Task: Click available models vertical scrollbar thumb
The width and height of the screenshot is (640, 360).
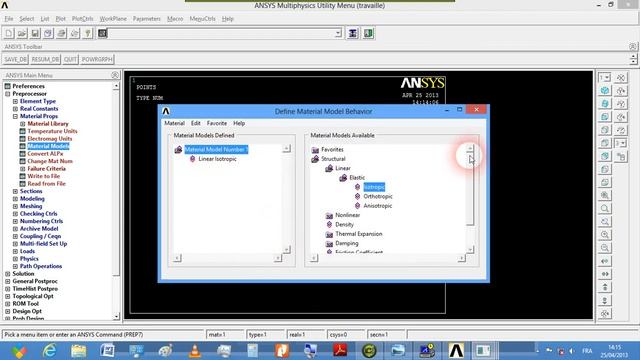Action: point(470,189)
